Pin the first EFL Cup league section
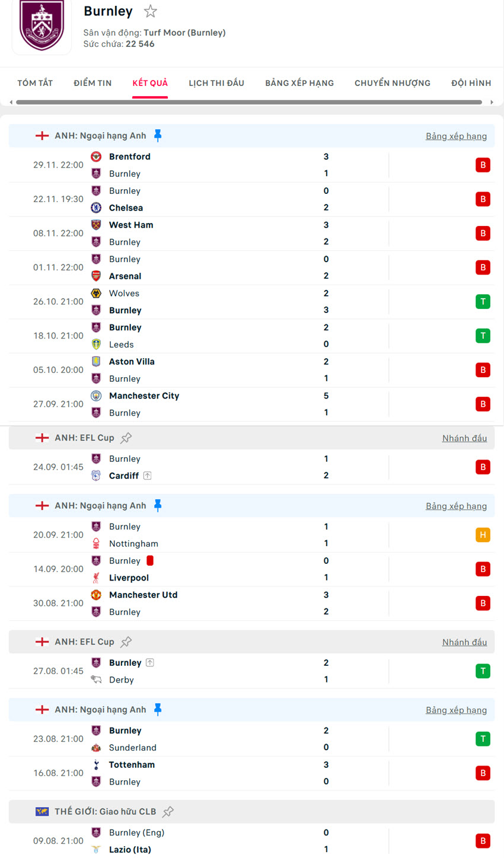Image resolution: width=504 pixels, height=858 pixels. click(x=126, y=438)
